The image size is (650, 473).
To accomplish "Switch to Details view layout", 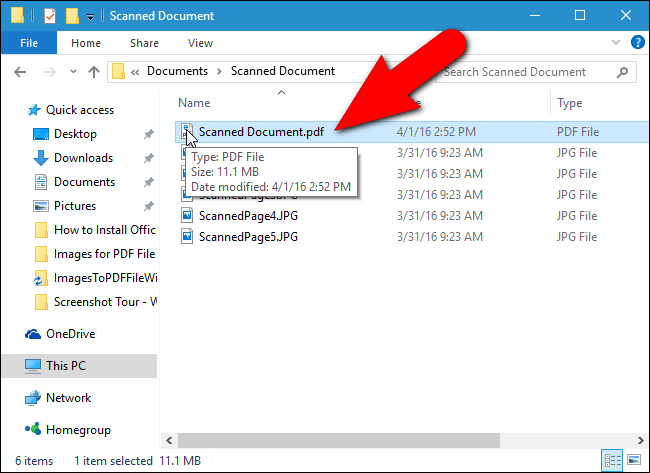I will click(612, 460).
